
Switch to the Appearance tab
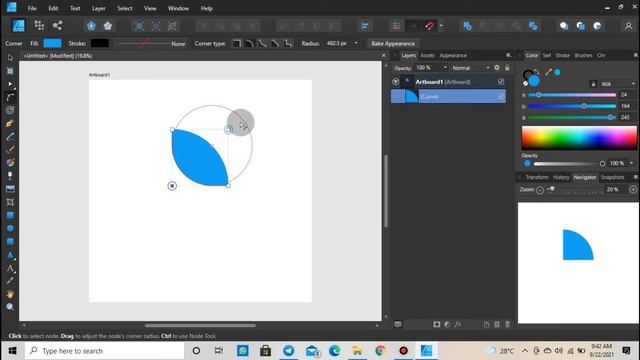[x=453, y=55]
